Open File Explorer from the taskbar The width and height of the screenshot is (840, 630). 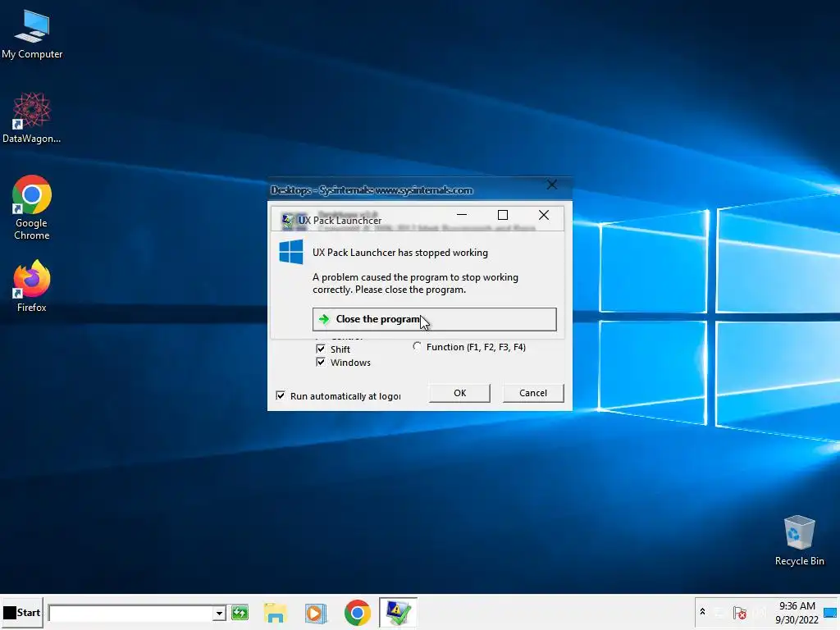[x=275, y=612]
